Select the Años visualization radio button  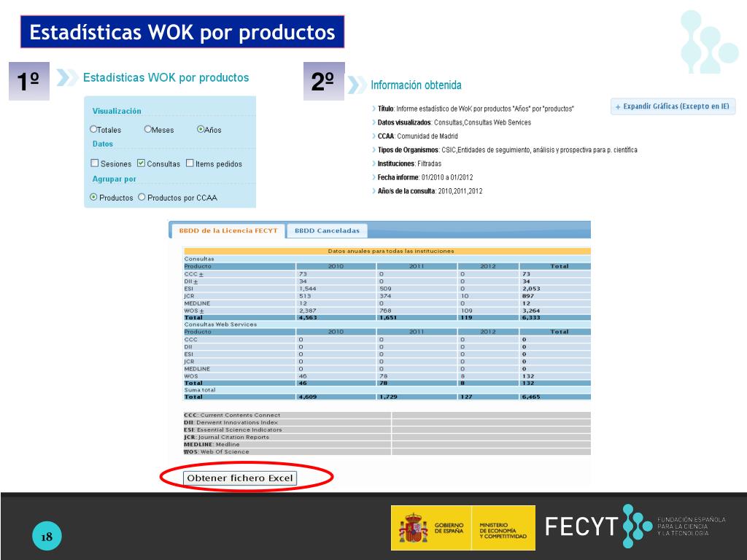pos(201,129)
